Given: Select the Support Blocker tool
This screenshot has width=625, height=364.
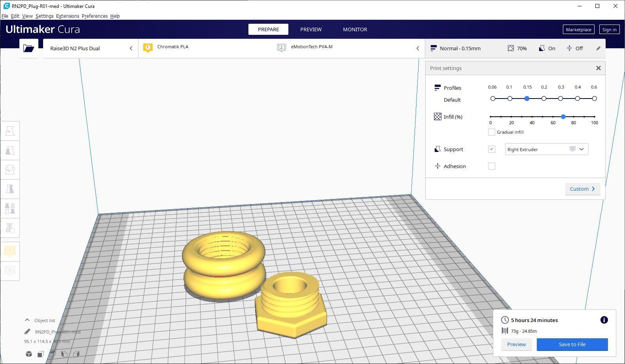Looking at the screenshot, I should 10,228.
